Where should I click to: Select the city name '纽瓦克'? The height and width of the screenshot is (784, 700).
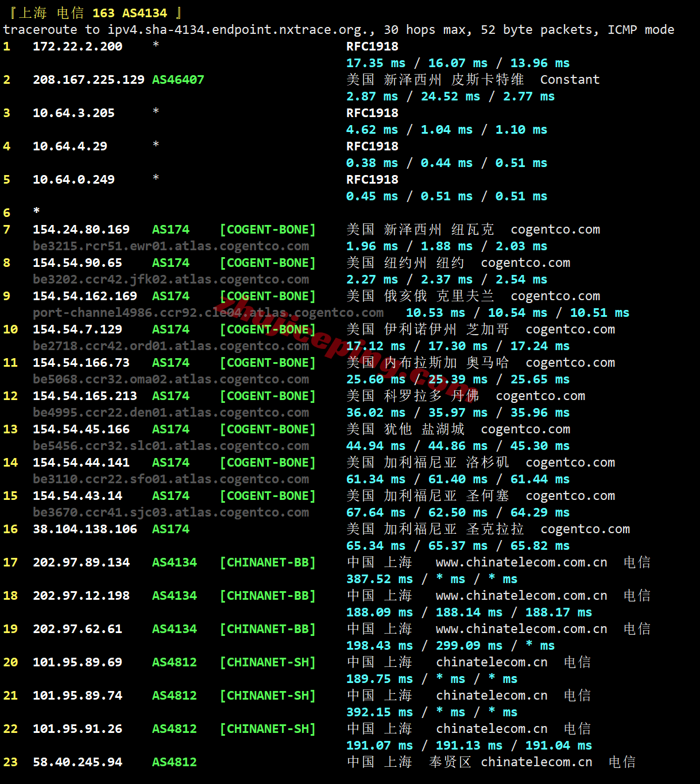[x=473, y=230]
